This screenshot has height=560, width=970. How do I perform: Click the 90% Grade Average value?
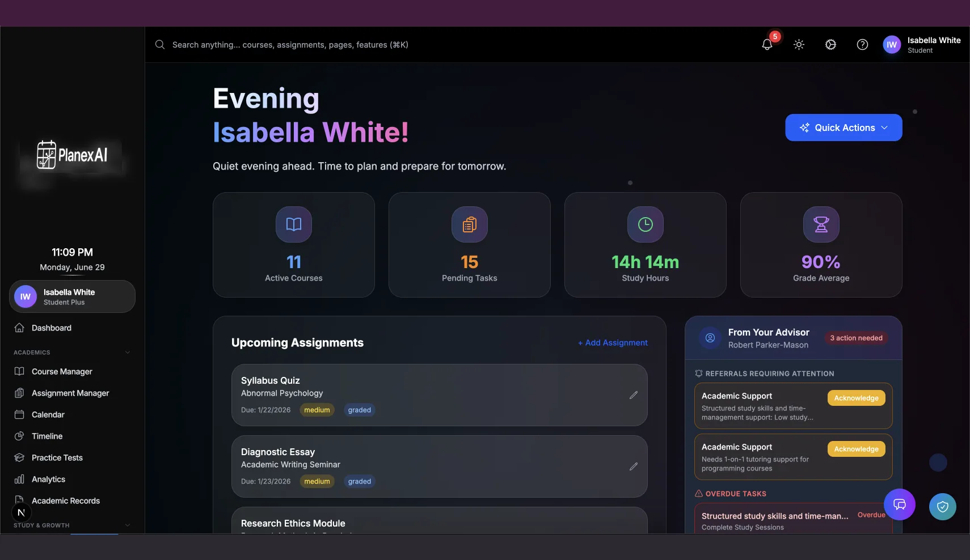(821, 262)
